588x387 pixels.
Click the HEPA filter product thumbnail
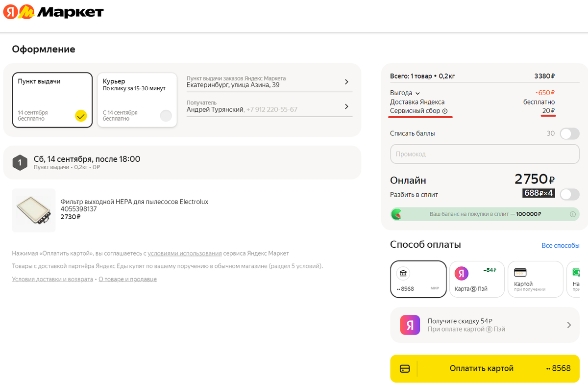click(x=34, y=210)
